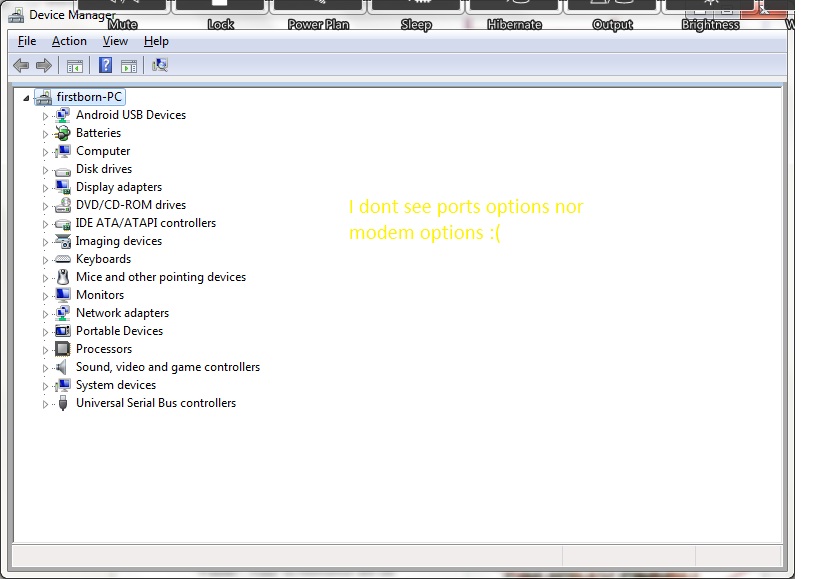Expand Sound, video and game controllers node

[45, 368]
